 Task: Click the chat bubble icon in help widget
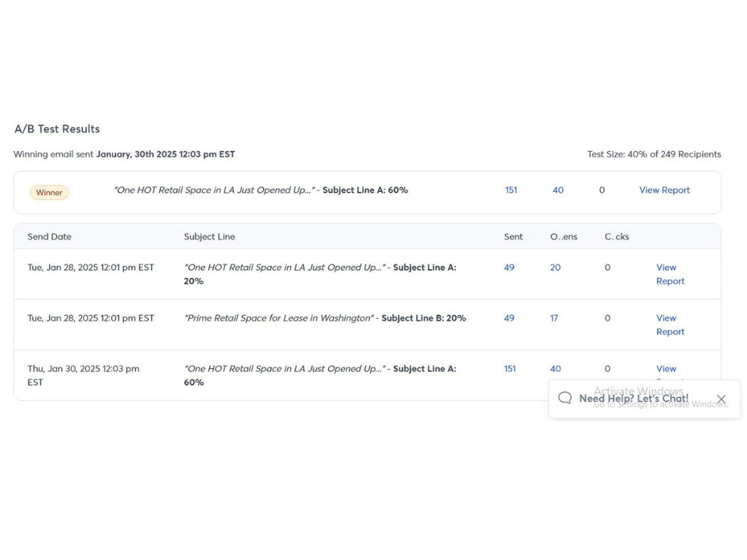point(565,398)
